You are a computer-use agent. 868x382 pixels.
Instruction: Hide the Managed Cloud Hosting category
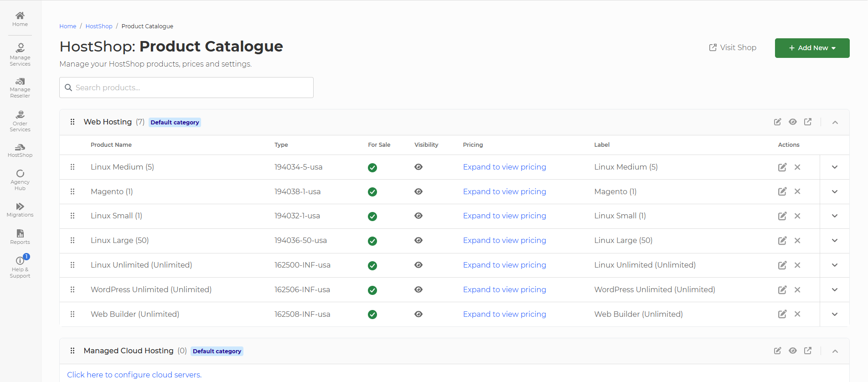coord(793,351)
